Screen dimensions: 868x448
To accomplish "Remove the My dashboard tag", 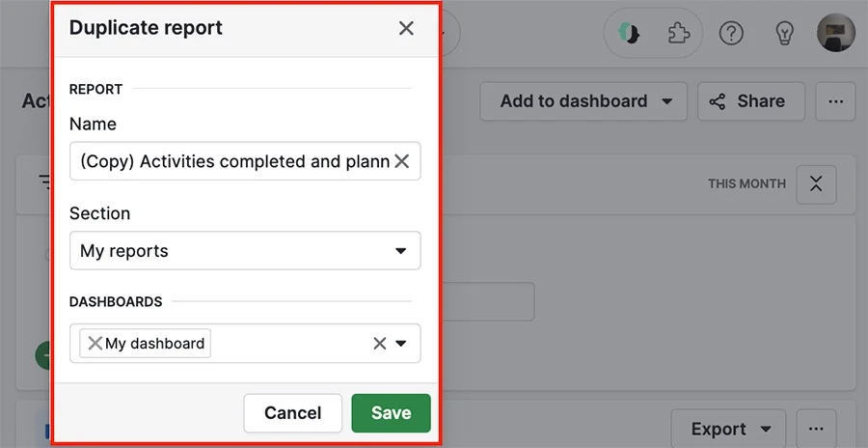I will click(95, 343).
